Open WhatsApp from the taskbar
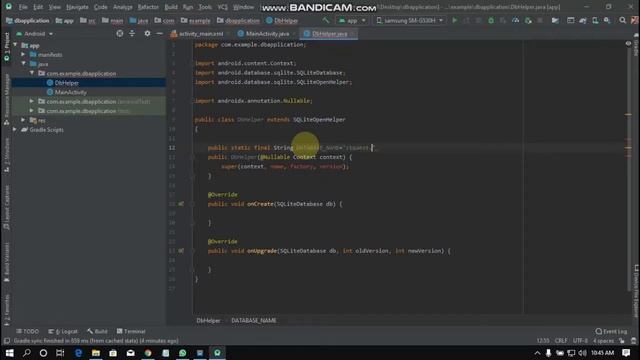 [182, 353]
